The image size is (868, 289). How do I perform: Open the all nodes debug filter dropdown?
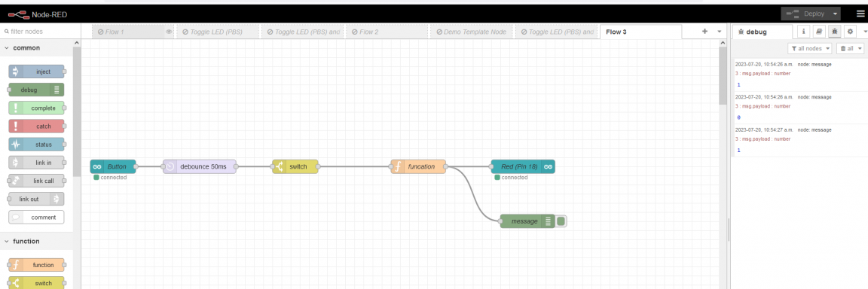(811, 49)
